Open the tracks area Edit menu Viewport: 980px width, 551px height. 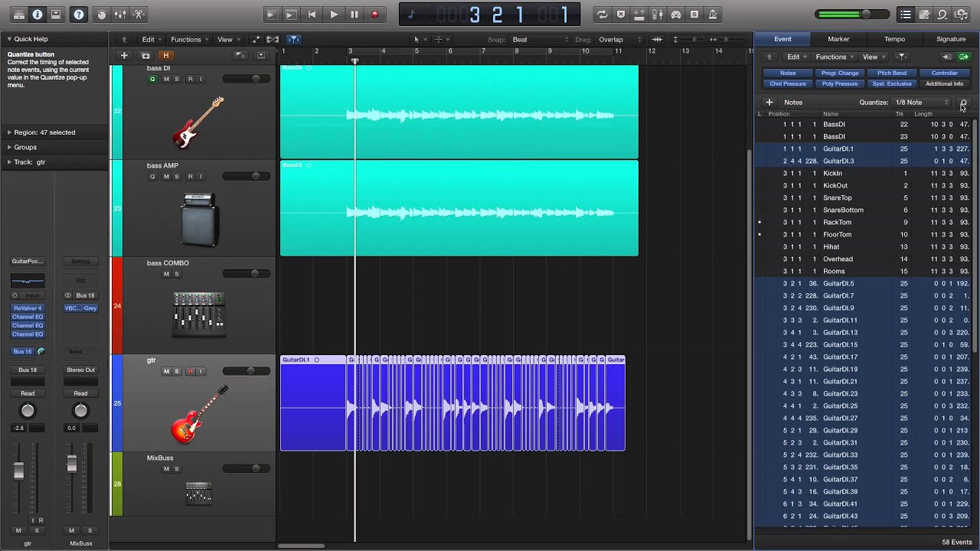151,39
